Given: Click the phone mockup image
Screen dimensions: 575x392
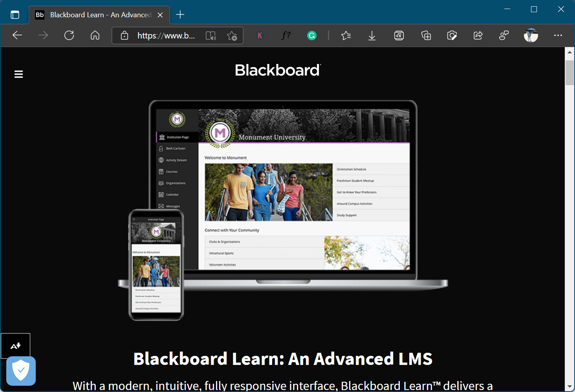Looking at the screenshot, I should coord(156,265).
